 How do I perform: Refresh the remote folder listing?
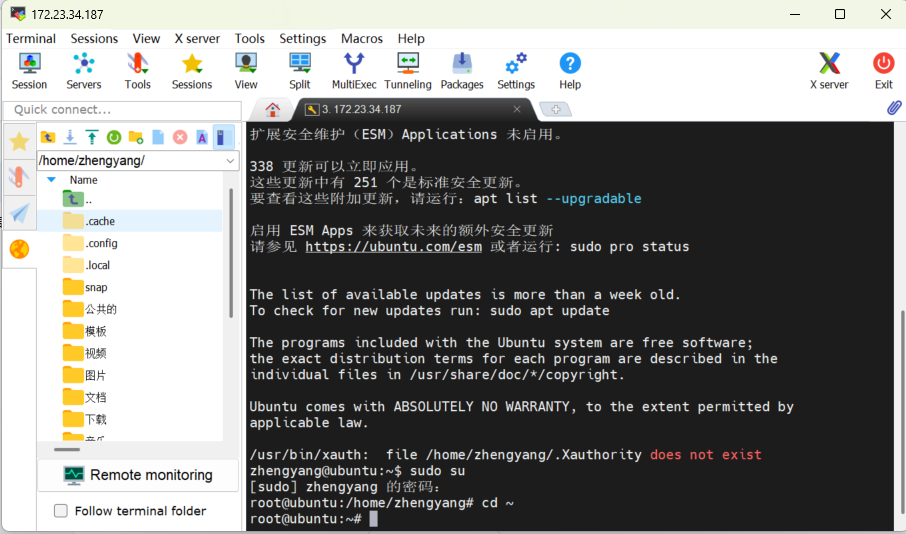point(114,137)
